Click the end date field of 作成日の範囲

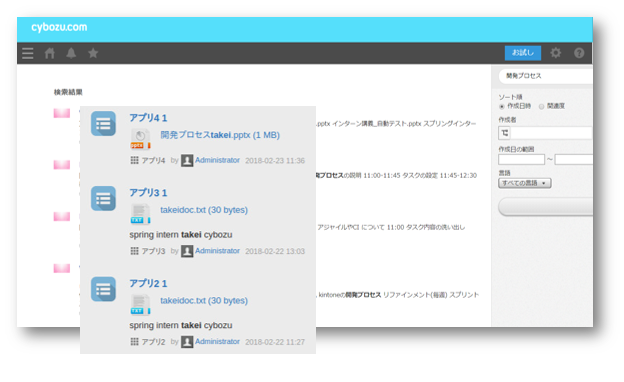click(x=573, y=160)
